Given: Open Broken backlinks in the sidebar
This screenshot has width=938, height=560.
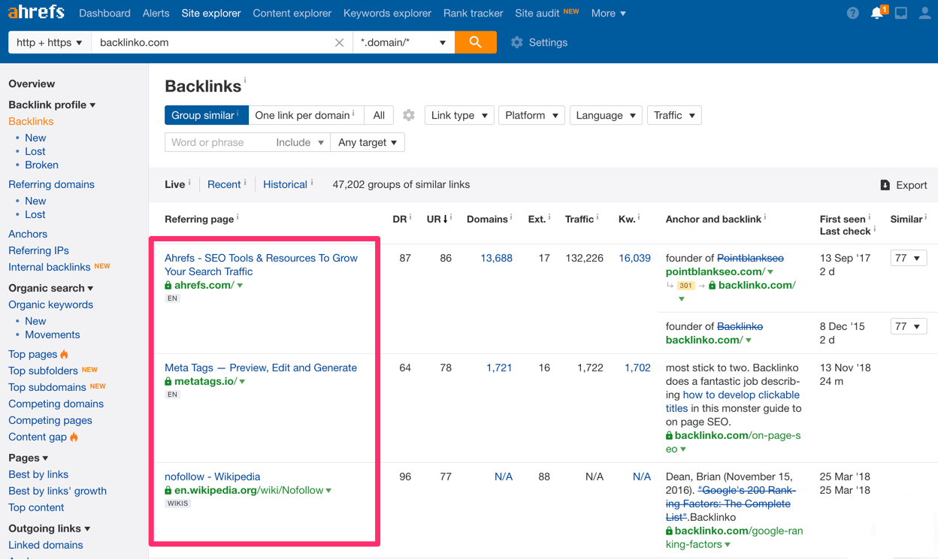Looking at the screenshot, I should click(41, 165).
